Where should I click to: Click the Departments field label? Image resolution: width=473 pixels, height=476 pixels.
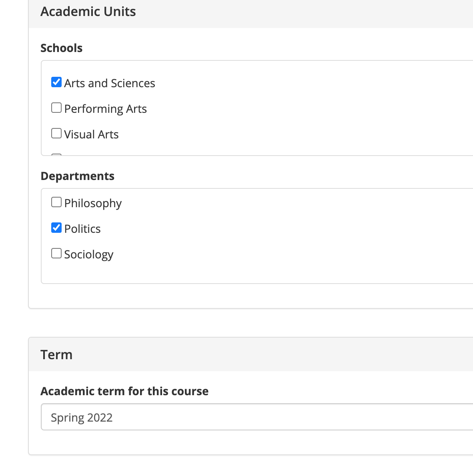tap(78, 176)
